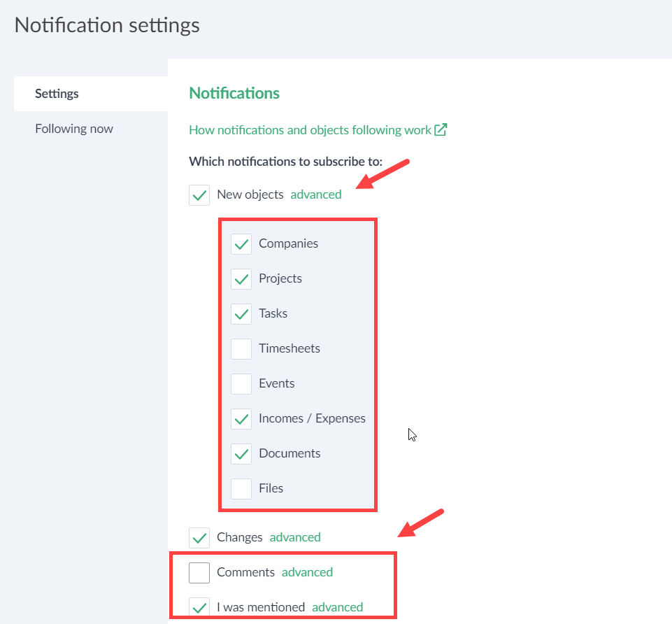Disable the Companies notification checkbox
This screenshot has width=672, height=624.
click(x=241, y=243)
